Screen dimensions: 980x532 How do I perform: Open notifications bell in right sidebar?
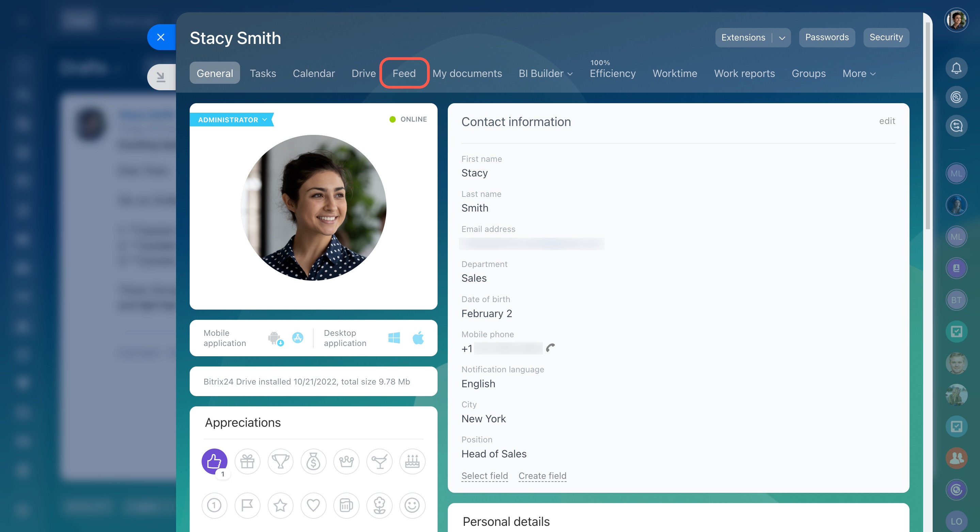tap(956, 68)
